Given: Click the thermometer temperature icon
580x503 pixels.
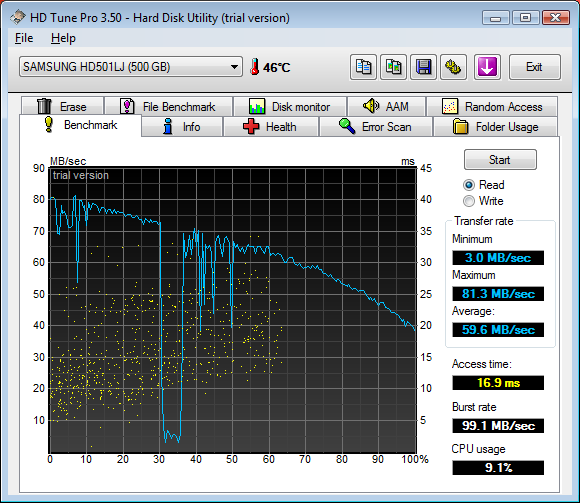Looking at the screenshot, I should coord(254,67).
